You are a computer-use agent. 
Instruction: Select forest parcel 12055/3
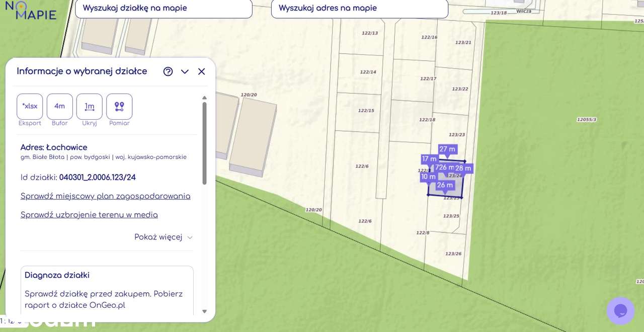click(587, 120)
